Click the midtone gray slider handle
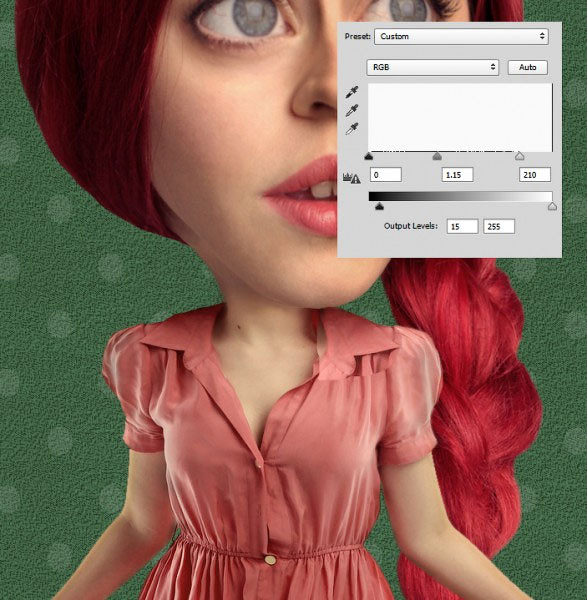 (x=437, y=156)
